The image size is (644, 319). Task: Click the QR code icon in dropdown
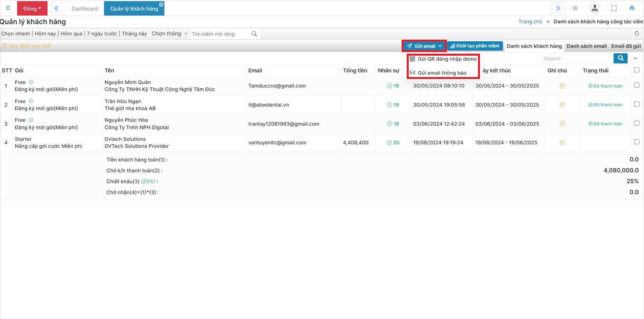tap(412, 59)
